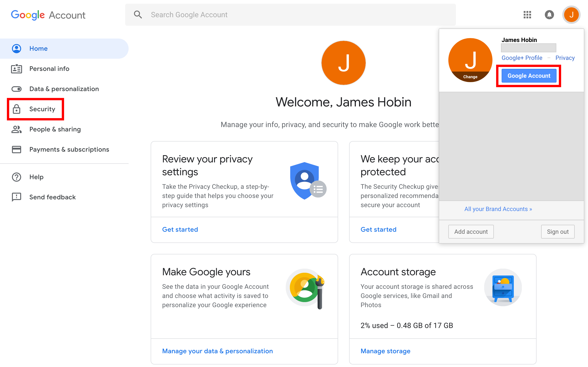Open the Google apps grid icon

point(527,15)
